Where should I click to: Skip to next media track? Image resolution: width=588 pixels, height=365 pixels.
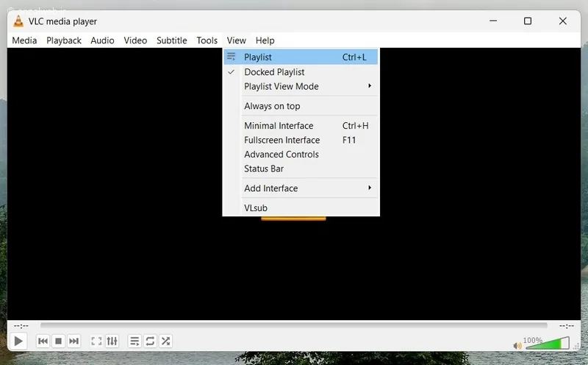(x=74, y=341)
